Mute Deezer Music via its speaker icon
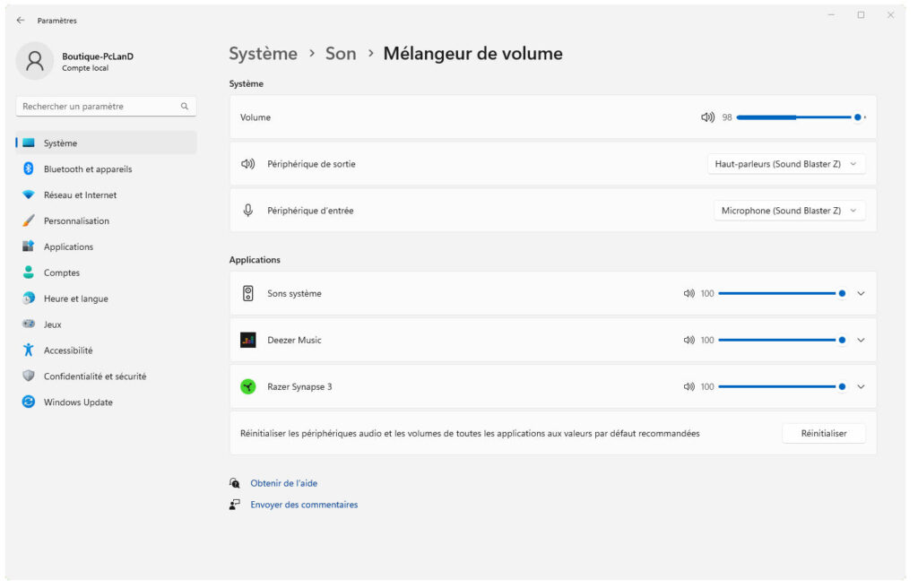 click(x=688, y=340)
